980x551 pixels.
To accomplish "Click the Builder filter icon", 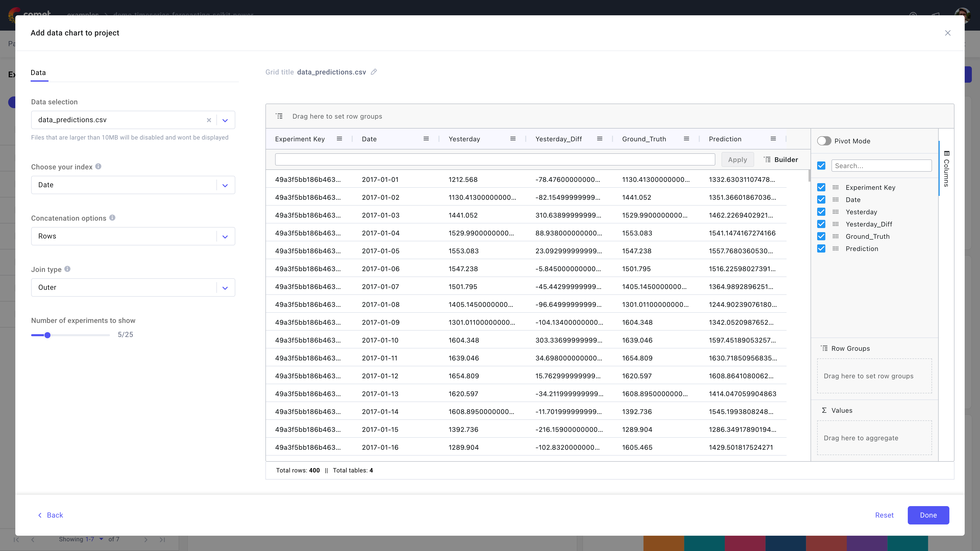I will coord(767,159).
